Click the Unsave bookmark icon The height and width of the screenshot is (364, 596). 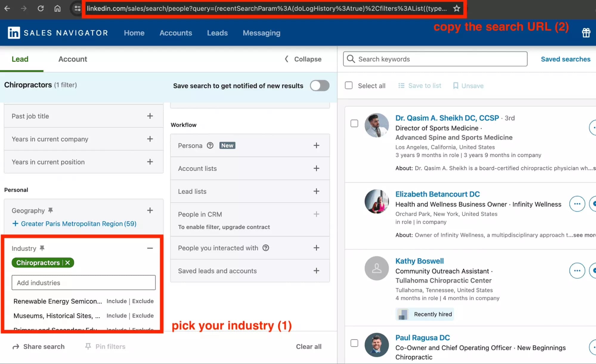[x=456, y=86]
